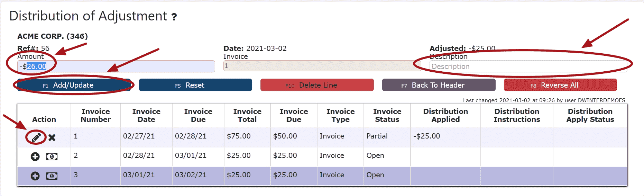This screenshot has height=196, width=644.
Task: Click the Description text box
Action: pos(528,66)
